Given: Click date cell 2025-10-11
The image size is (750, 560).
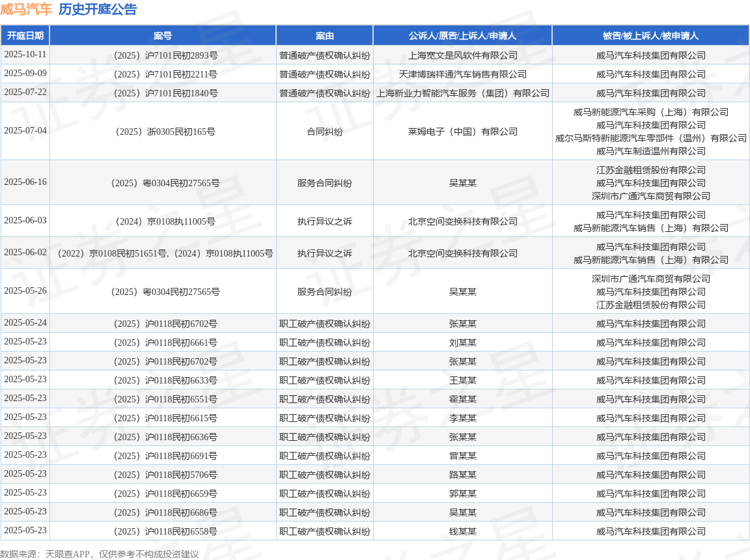Looking at the screenshot, I should [25, 55].
